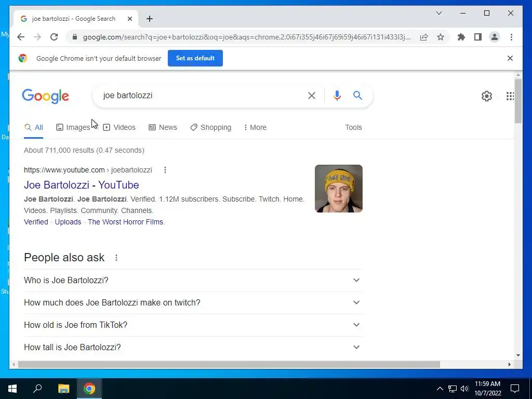Open the Uploads sitelink
Screen dimensions: 532x399
(68, 222)
